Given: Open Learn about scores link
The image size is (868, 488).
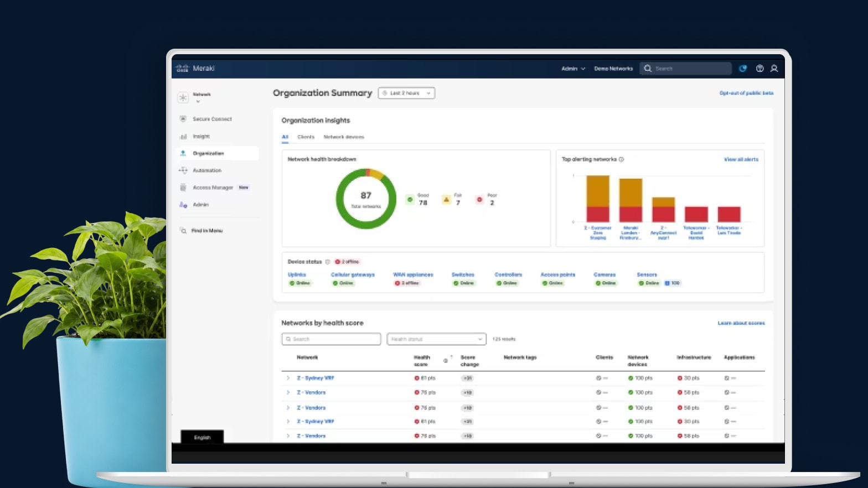Looking at the screenshot, I should tap(741, 323).
